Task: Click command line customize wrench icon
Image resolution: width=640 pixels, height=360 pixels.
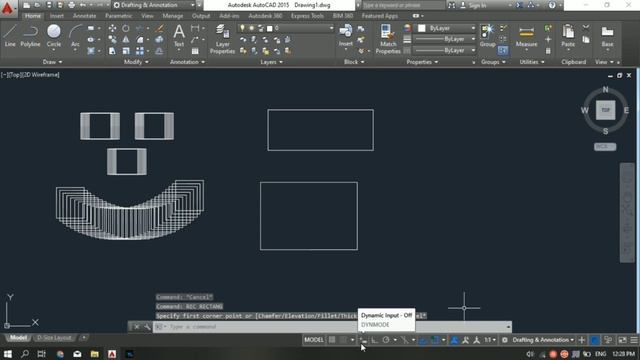Action: [147, 327]
